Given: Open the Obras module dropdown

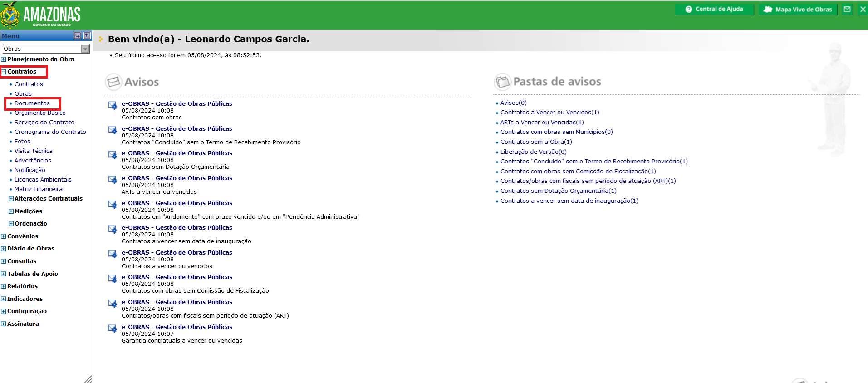Looking at the screenshot, I should click(x=46, y=49).
